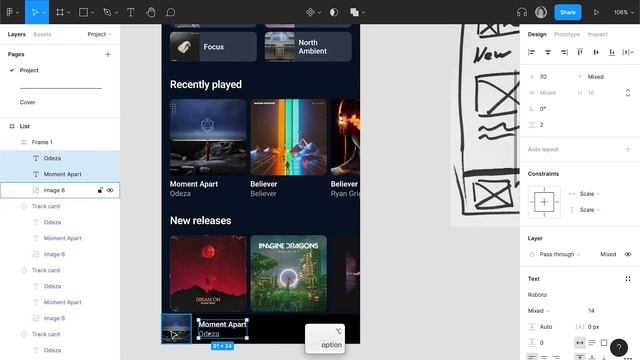
Task: Open Frame tool options dropdown arrow
Action: tap(68, 13)
